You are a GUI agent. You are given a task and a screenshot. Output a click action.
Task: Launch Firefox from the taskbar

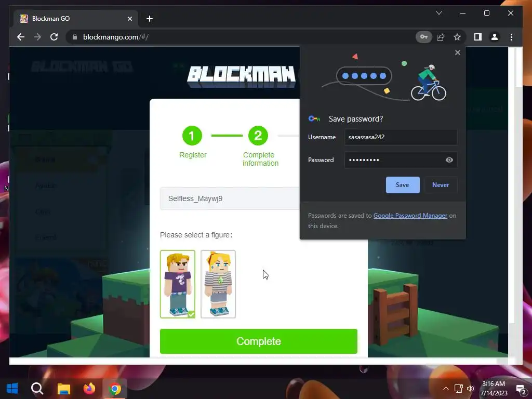[89, 389]
